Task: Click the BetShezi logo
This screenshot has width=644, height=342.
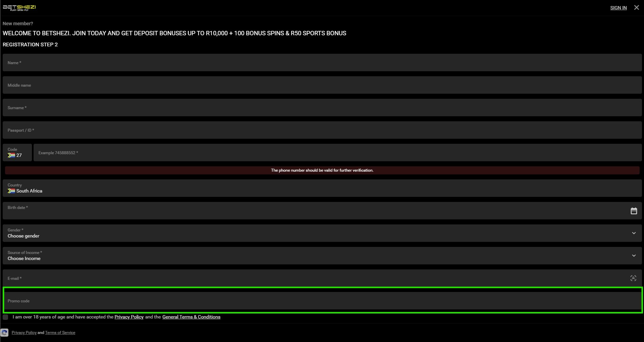Action: pos(19,8)
